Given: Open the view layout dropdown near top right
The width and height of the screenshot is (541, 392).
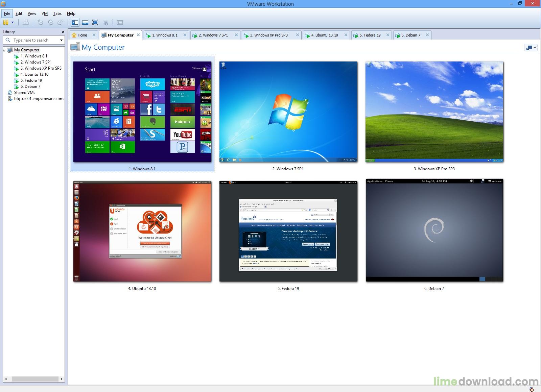Looking at the screenshot, I should pos(531,47).
